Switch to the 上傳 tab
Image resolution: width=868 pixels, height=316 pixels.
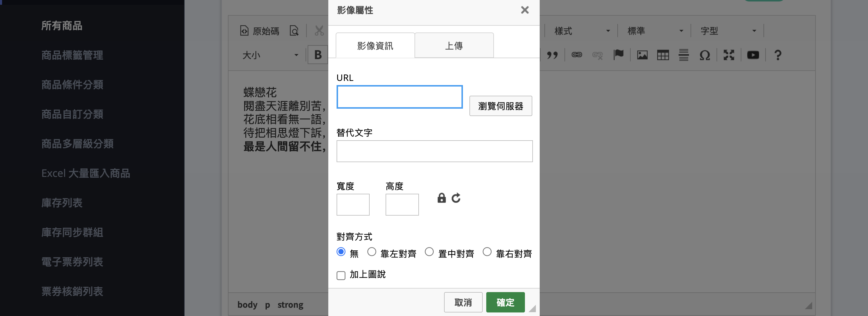click(x=454, y=45)
